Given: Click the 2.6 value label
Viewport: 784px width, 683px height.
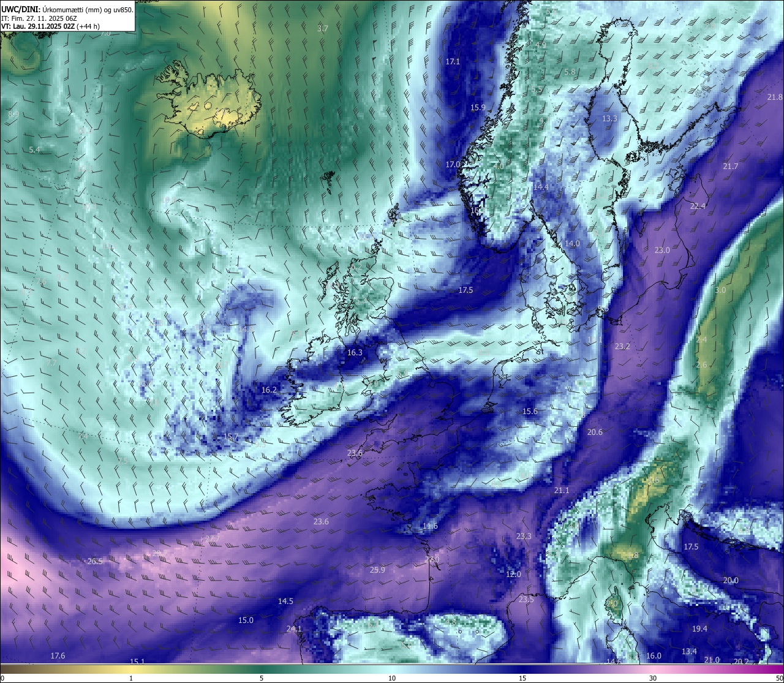Looking at the screenshot, I should tap(701, 365).
